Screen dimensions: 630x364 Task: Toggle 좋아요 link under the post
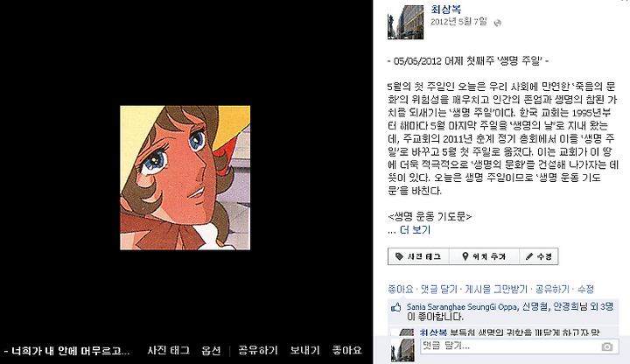click(x=401, y=290)
